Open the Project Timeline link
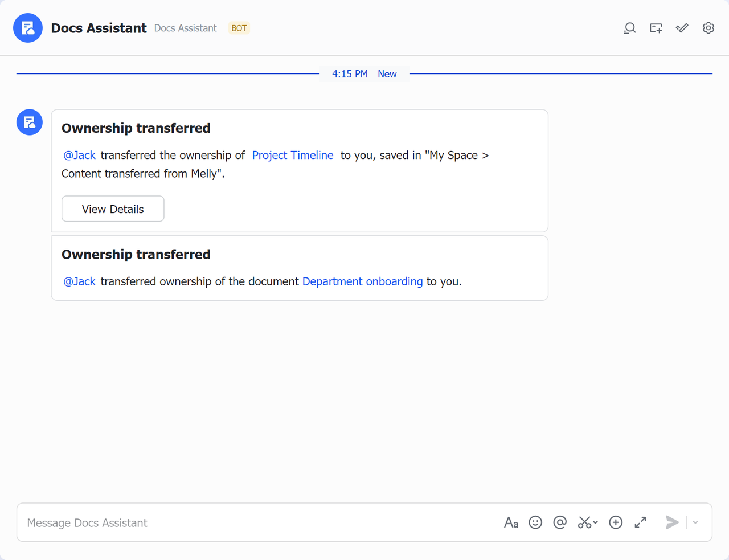The width and height of the screenshot is (729, 560). click(x=293, y=155)
